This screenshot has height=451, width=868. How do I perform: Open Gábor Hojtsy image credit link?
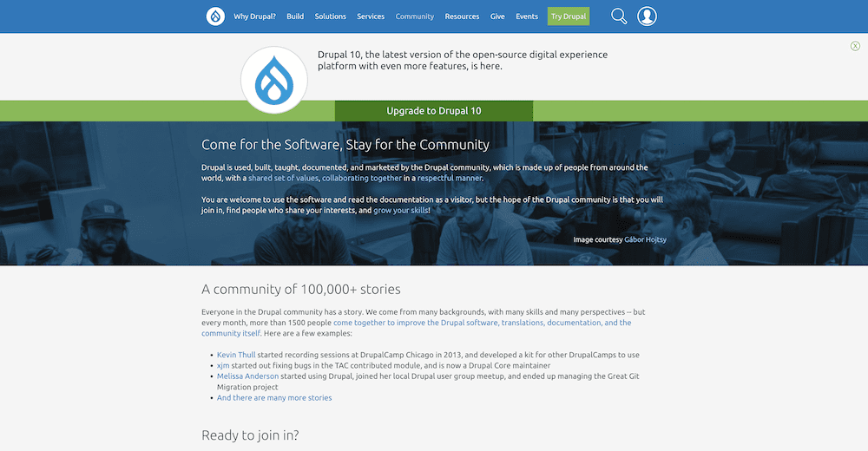646,239
